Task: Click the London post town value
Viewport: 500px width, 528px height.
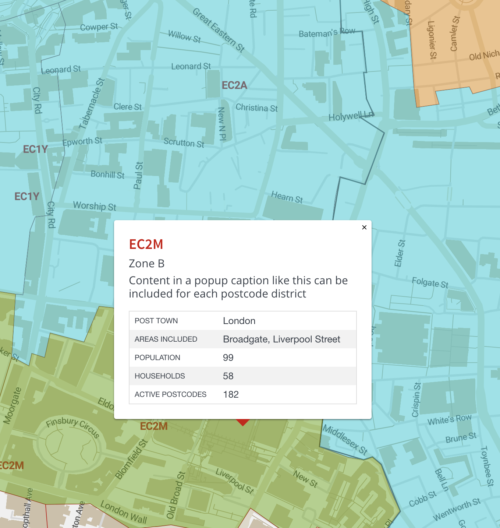Action: point(239,321)
